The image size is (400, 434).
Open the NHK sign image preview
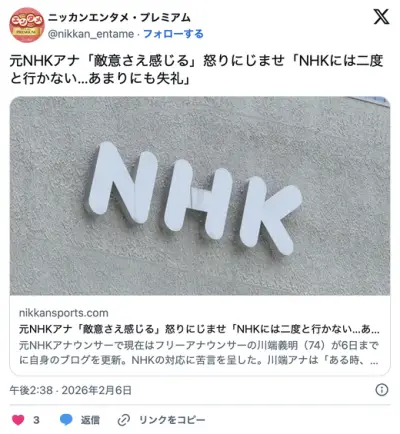200,196
